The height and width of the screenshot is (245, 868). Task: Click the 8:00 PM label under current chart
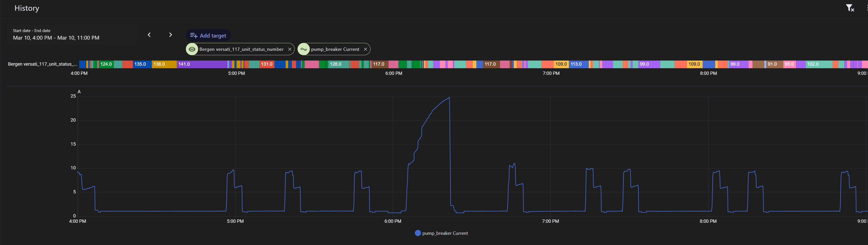point(708,221)
